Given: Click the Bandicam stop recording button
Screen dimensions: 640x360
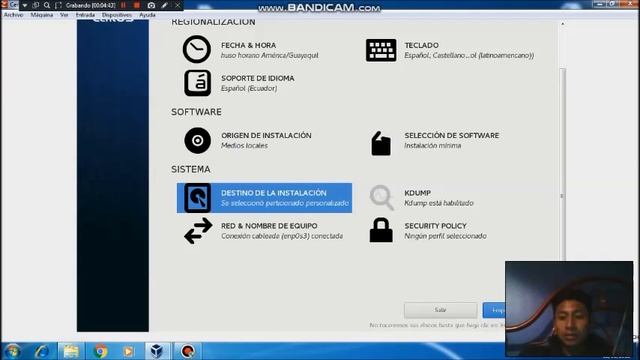Looking at the screenshot, I should pos(137,5).
